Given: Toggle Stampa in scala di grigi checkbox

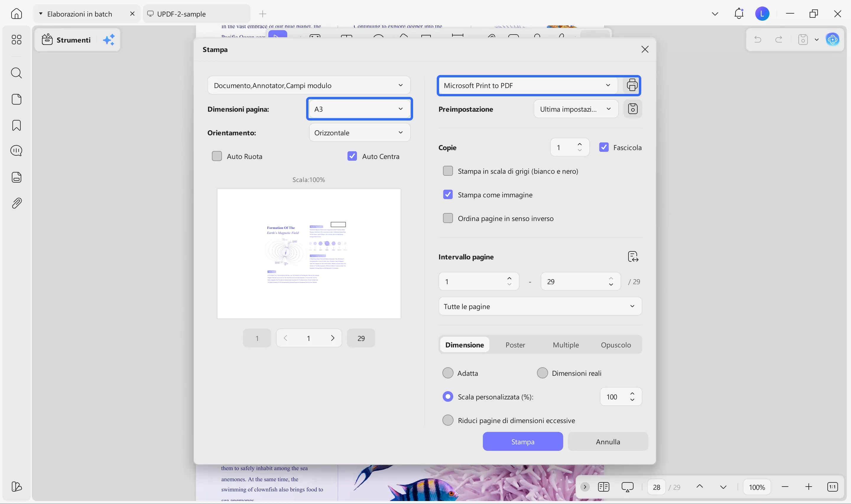Looking at the screenshot, I should point(448,171).
